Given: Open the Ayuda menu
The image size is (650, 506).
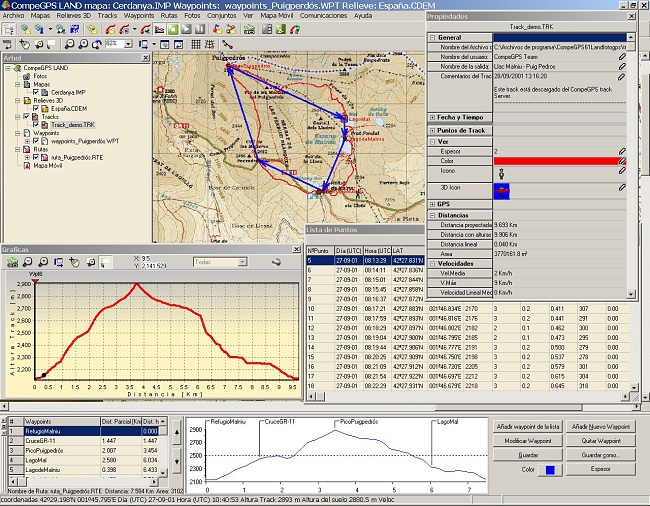Looking at the screenshot, I should coord(363,16).
